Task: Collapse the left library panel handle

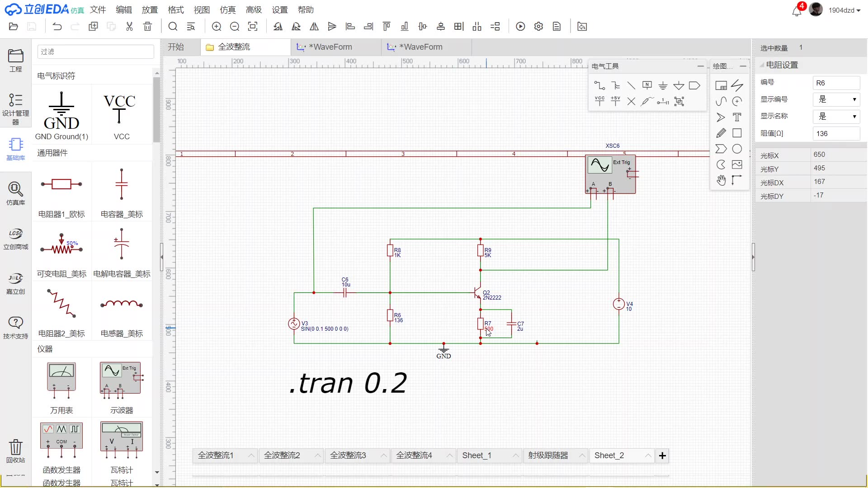Action: (x=162, y=257)
